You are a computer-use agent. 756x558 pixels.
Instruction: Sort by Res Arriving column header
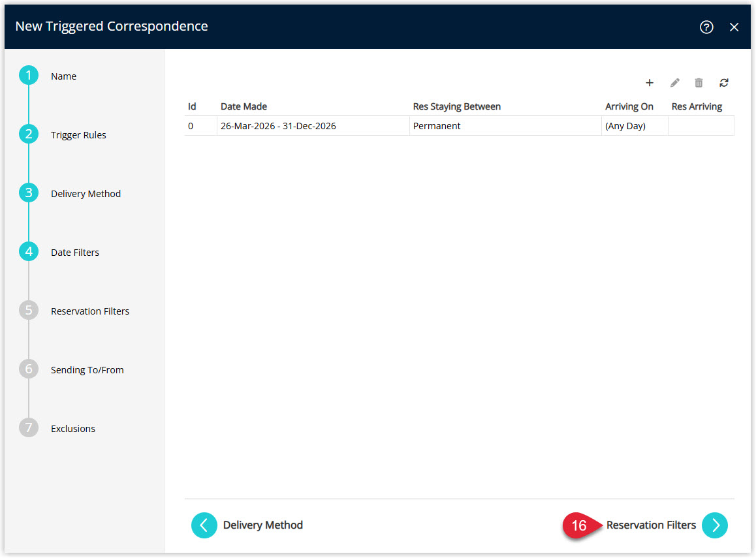pos(697,106)
